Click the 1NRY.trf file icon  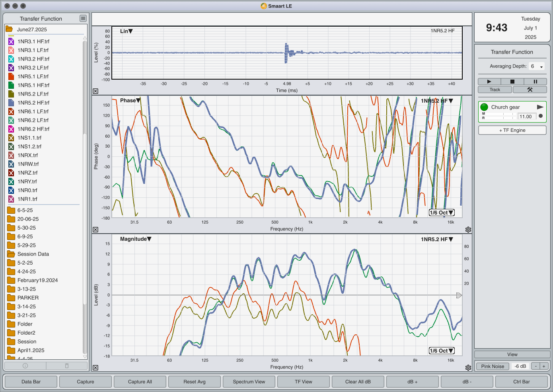[x=11, y=181]
